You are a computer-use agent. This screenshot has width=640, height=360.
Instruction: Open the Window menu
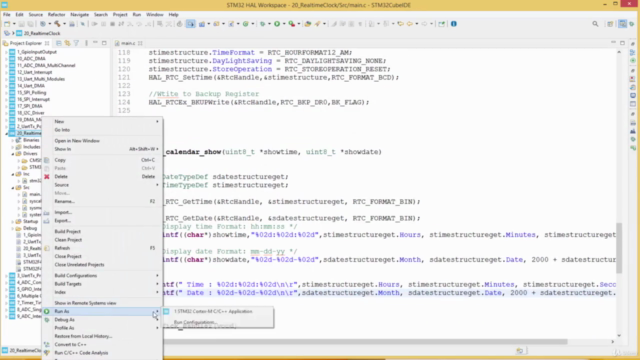155,14
